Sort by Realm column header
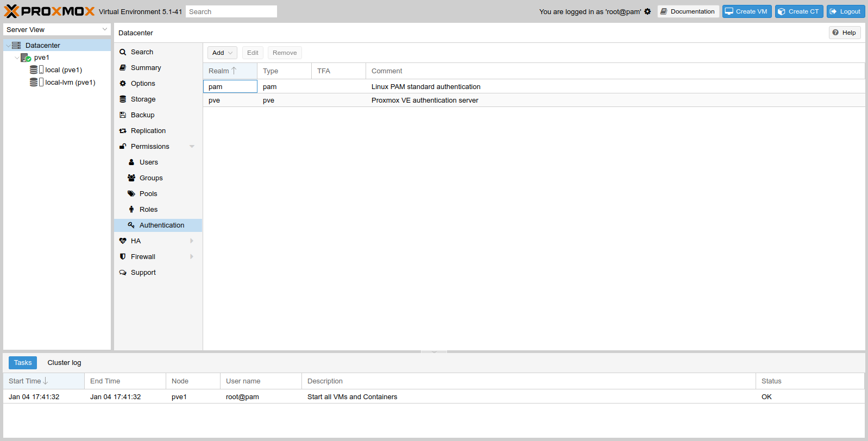The image size is (868, 441). [230, 71]
